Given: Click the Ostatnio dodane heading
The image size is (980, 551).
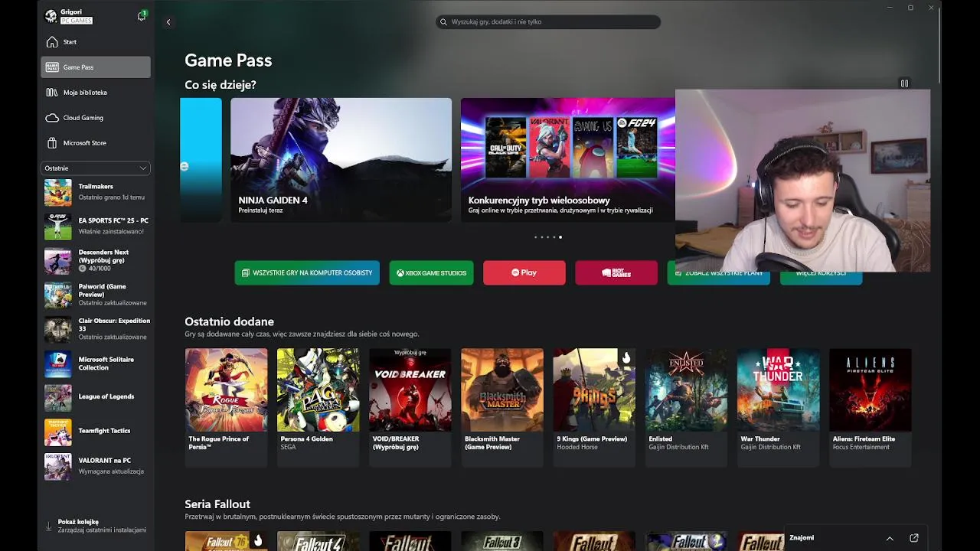Looking at the screenshot, I should (x=229, y=322).
